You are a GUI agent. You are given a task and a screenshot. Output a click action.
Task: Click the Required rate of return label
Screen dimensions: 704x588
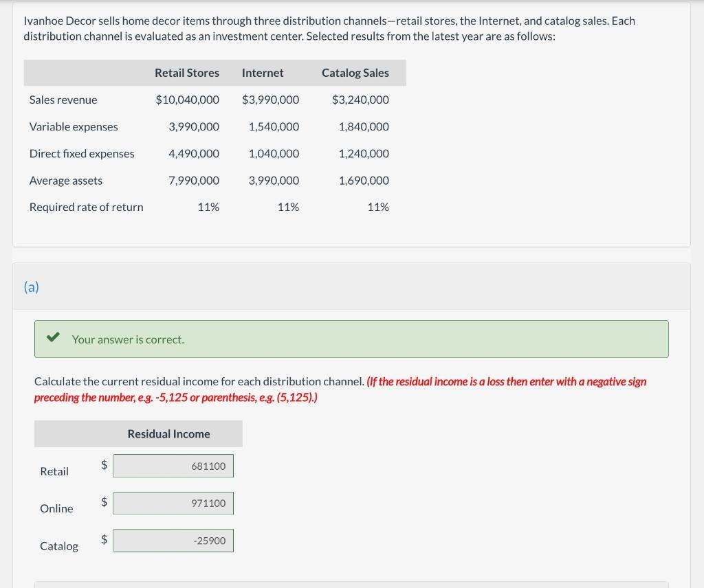tap(86, 207)
